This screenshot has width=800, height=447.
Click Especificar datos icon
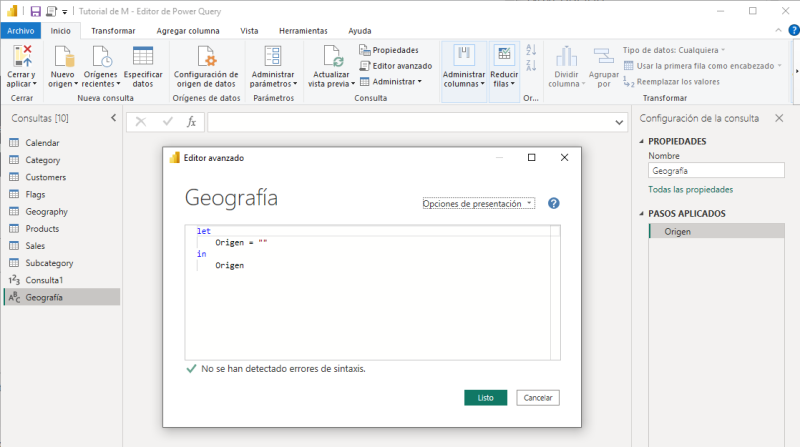click(142, 56)
